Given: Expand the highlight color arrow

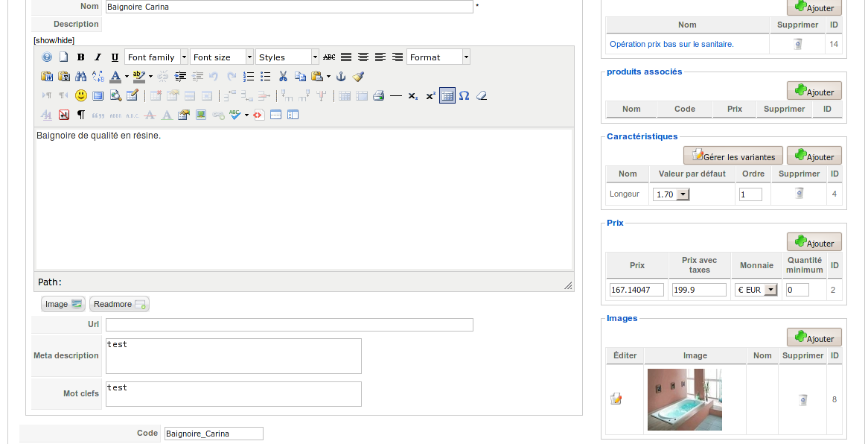Looking at the screenshot, I should coord(150,77).
